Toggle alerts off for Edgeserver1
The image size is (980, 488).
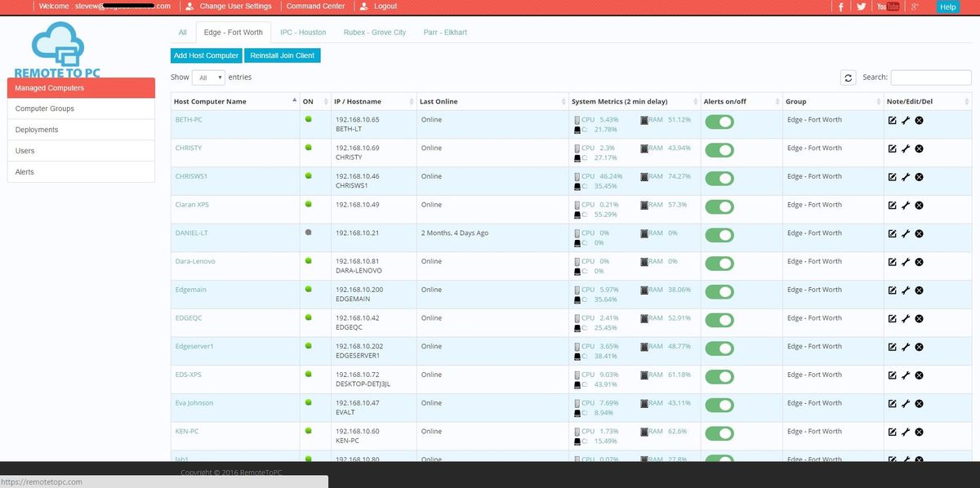coord(719,348)
